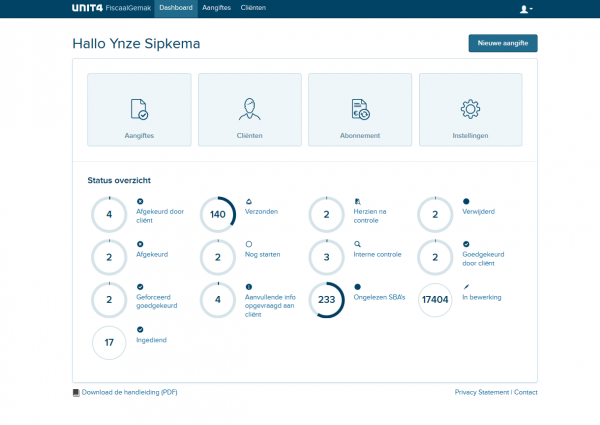Select the Dashboard navigation tab

point(175,8)
